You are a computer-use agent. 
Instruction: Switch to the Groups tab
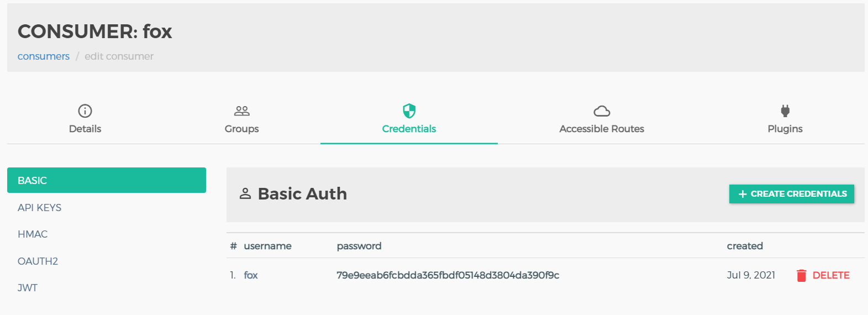(242, 118)
